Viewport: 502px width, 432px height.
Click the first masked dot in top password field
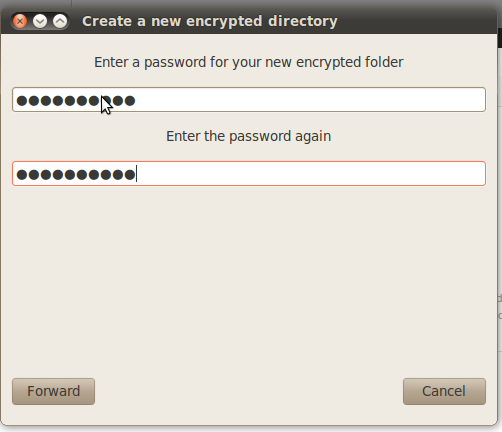[22, 101]
